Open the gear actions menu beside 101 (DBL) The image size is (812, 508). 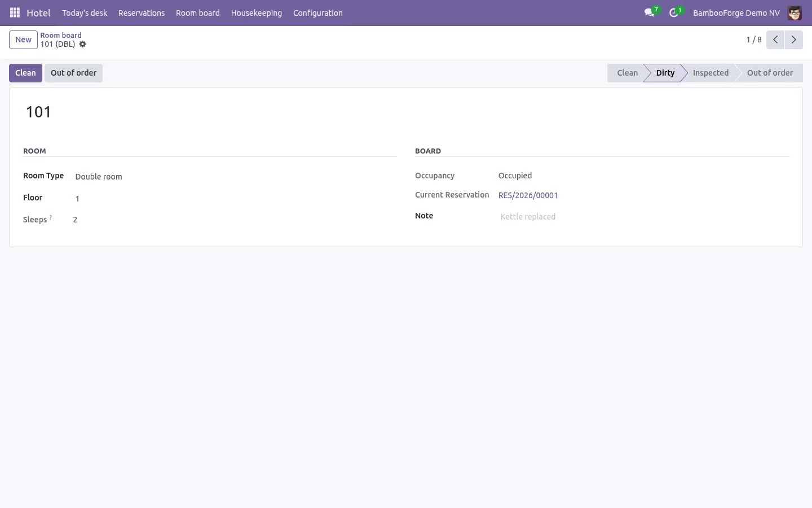(82, 44)
